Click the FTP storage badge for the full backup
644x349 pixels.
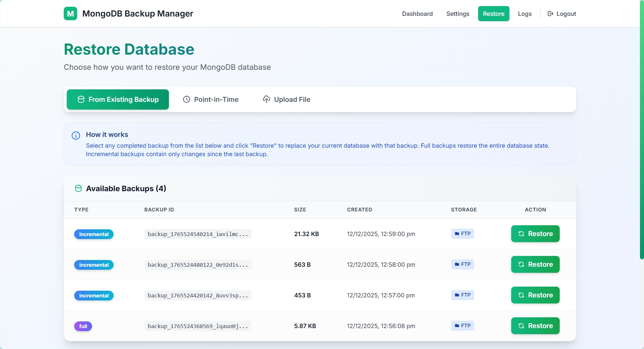pyautogui.click(x=463, y=326)
